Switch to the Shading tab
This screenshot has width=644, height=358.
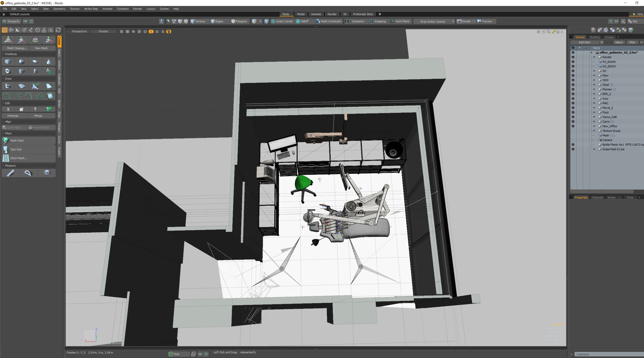[x=594, y=37]
